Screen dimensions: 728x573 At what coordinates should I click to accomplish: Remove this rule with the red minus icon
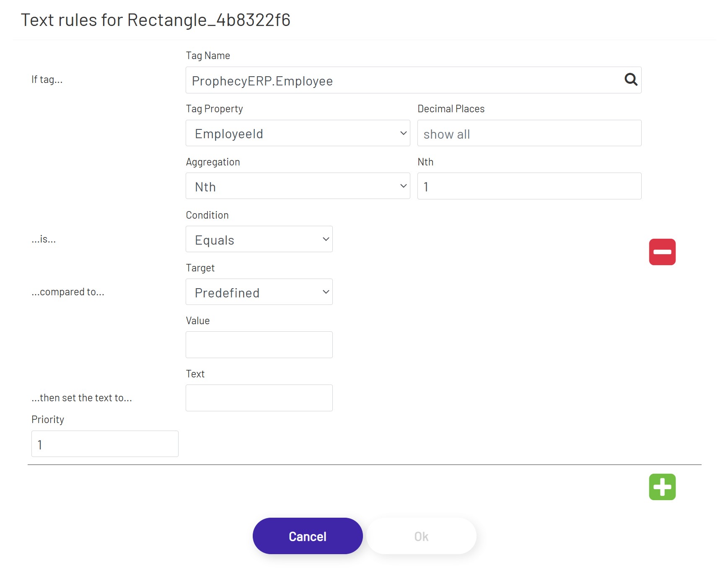662,252
